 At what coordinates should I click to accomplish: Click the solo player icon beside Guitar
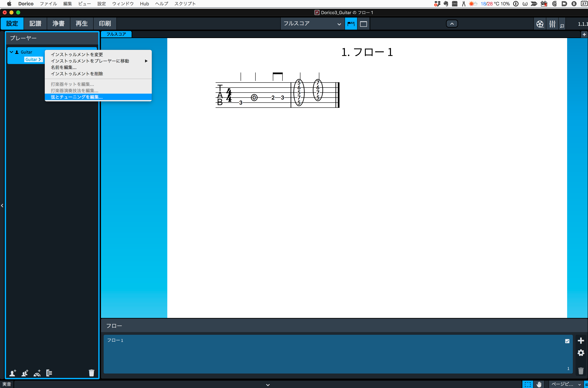coord(17,52)
